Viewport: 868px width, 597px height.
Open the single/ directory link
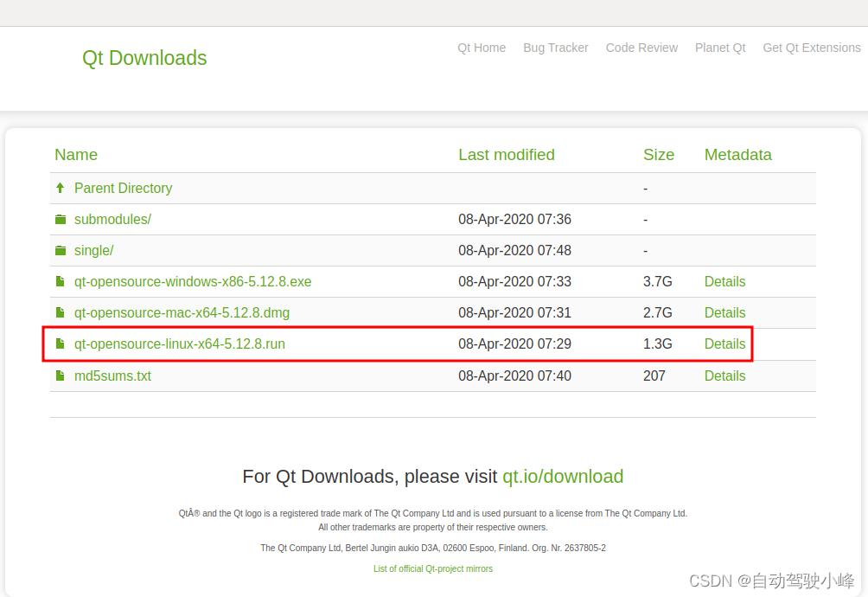tap(93, 250)
